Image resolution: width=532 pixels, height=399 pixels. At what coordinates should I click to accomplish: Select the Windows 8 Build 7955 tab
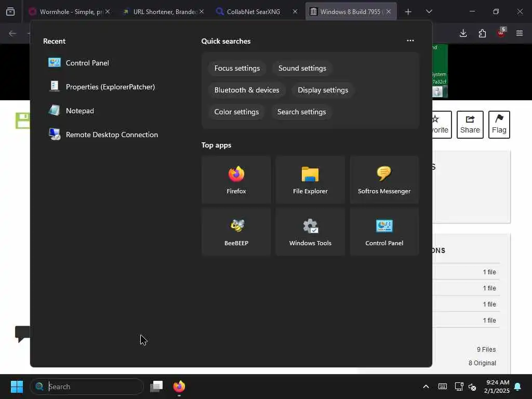(351, 11)
